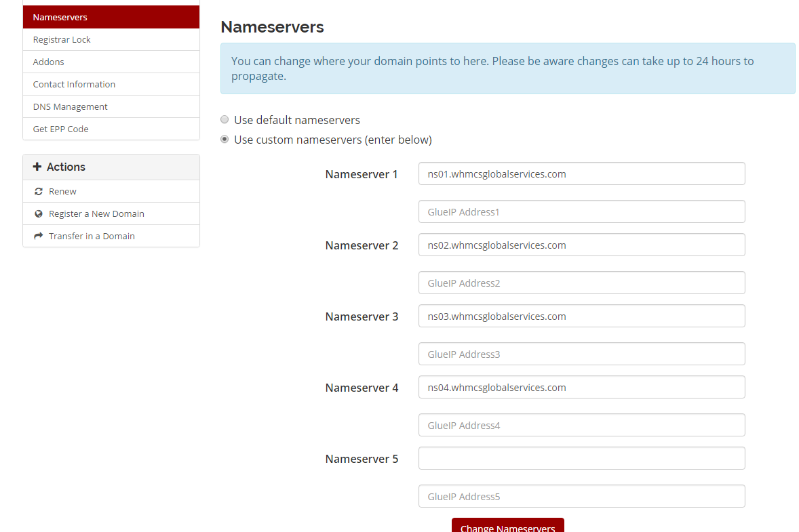Focus the GlueIP Address3 input
Viewport: 799px width, 532px height.
coord(581,354)
